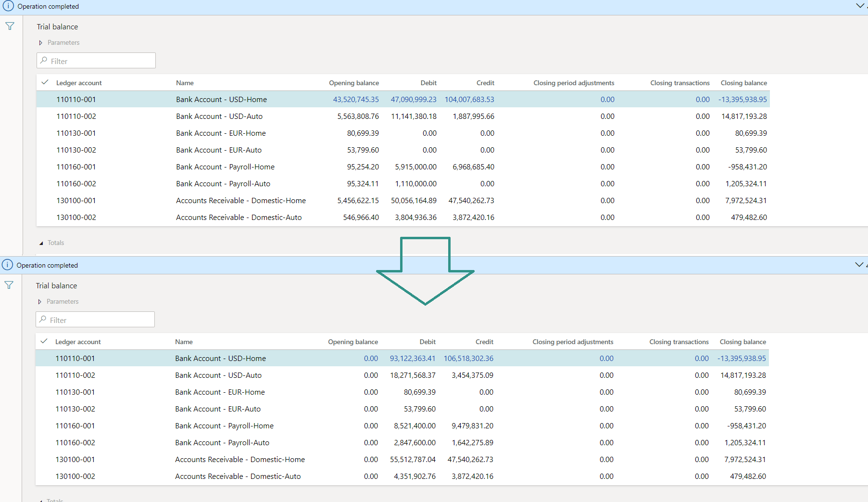Open credit link 104,007,683.53
Screen dimensions: 868x502
469,99
